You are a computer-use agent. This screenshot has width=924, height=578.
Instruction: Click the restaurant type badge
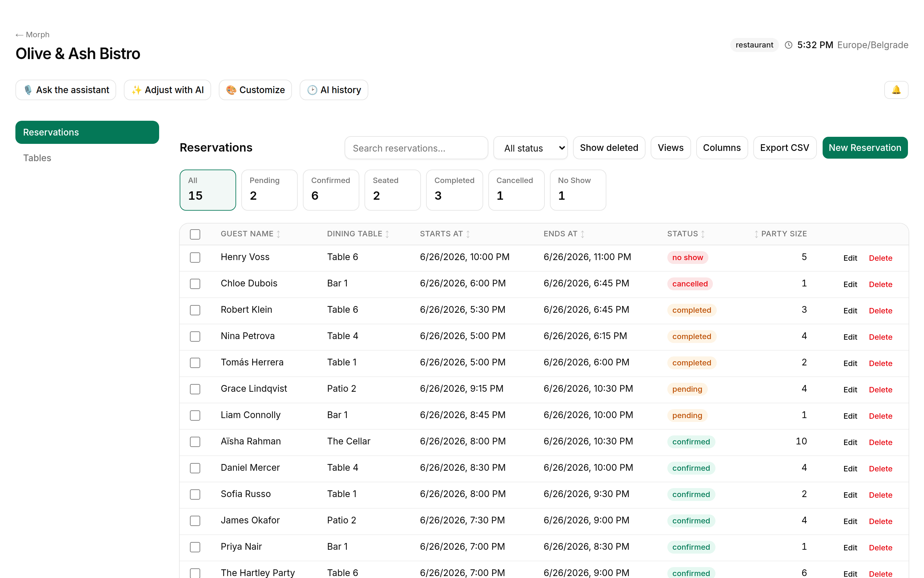[754, 45]
